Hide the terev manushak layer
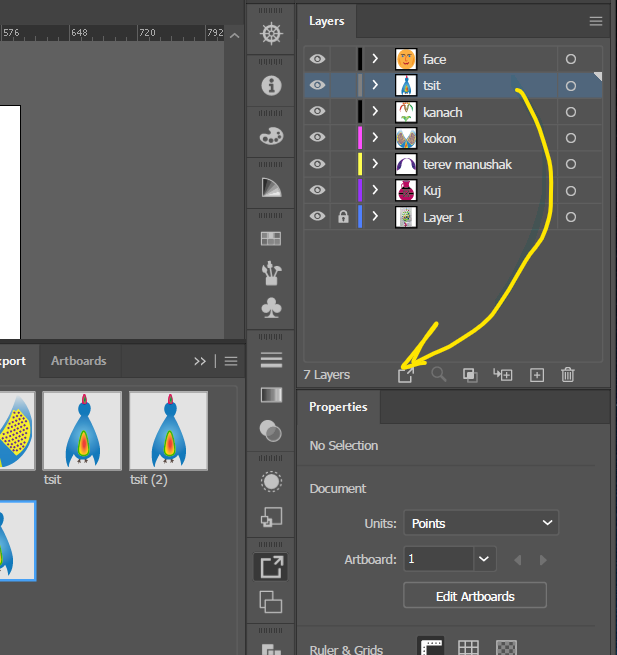The width and height of the screenshot is (617, 655). pos(317,164)
